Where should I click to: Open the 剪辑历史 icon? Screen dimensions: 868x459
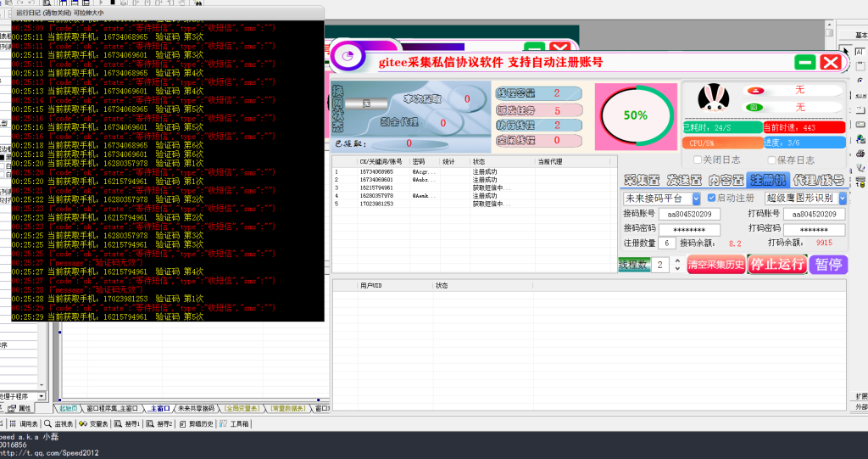click(182, 423)
